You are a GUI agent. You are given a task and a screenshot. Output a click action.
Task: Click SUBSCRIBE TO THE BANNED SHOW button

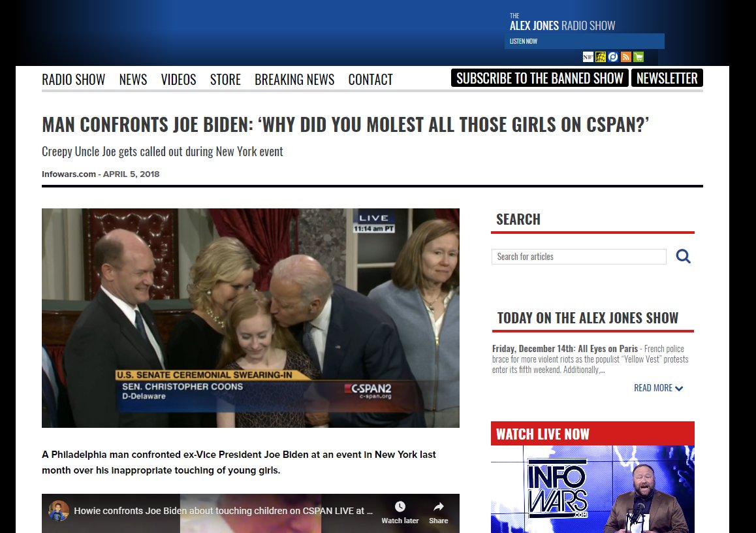(539, 78)
